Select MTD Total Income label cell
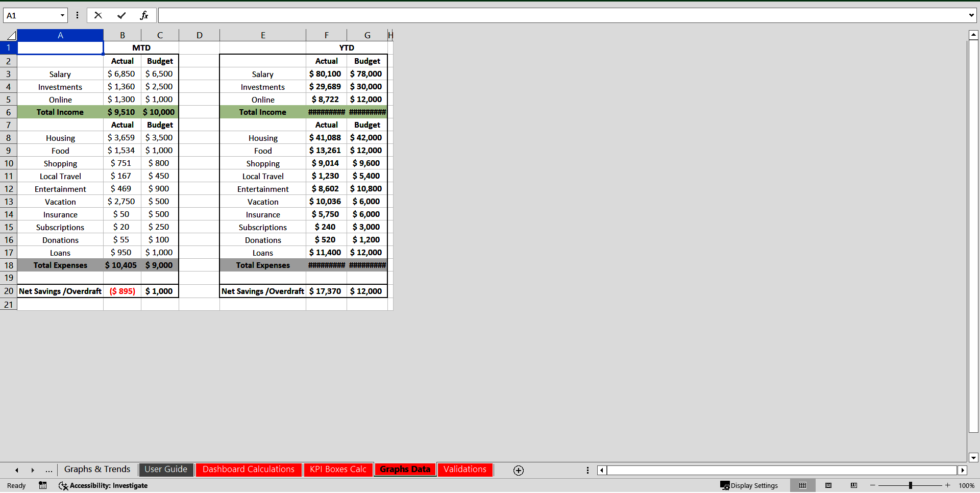 pos(60,112)
